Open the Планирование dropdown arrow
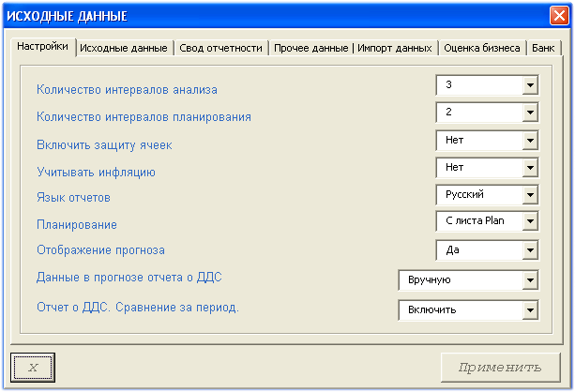Viewport: 575px width, 392px height. [530, 221]
